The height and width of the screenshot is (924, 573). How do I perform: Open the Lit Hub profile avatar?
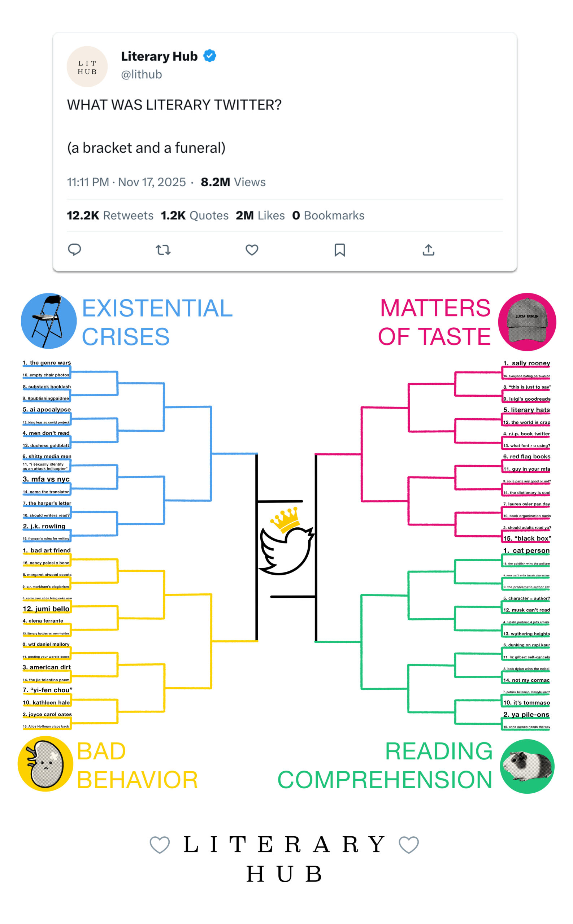pyautogui.click(x=87, y=67)
